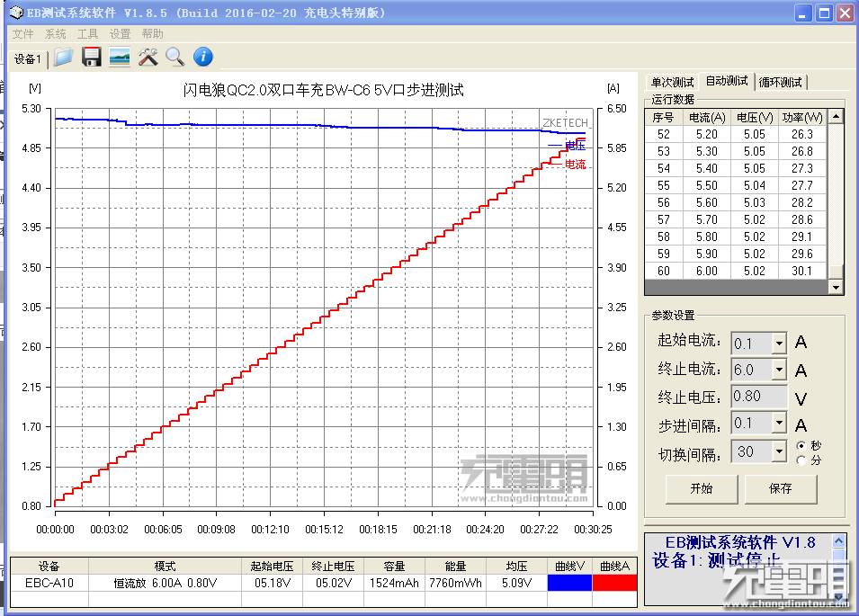859x616 pixels.
Task: Select data row number 52
Action: 737,134
